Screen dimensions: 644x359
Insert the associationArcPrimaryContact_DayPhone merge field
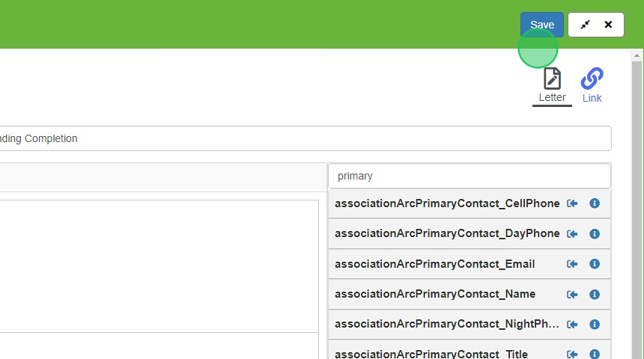572,234
